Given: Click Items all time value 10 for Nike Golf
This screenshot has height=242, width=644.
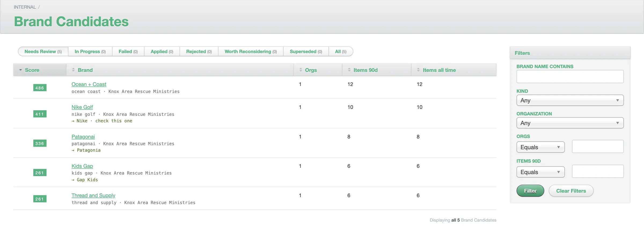Looking at the screenshot, I should [419, 107].
